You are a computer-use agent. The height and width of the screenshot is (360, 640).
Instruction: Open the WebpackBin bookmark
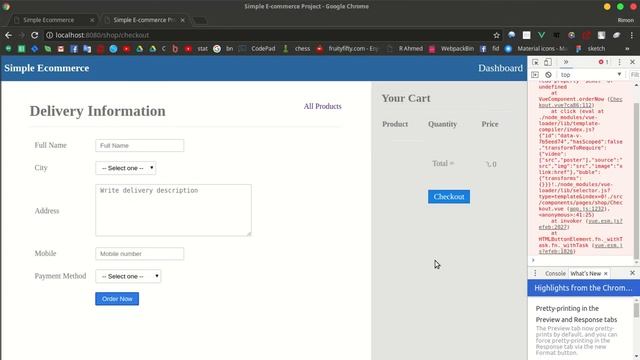(451, 49)
